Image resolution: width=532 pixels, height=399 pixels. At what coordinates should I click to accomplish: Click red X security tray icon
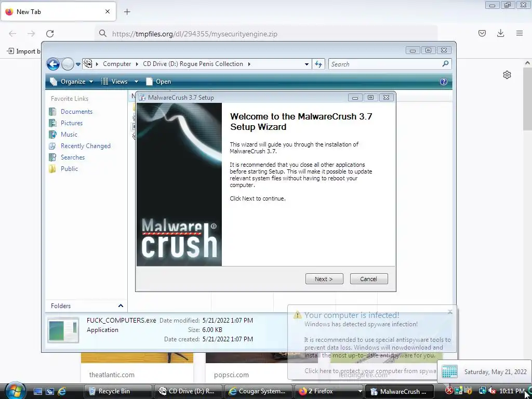coord(449,391)
